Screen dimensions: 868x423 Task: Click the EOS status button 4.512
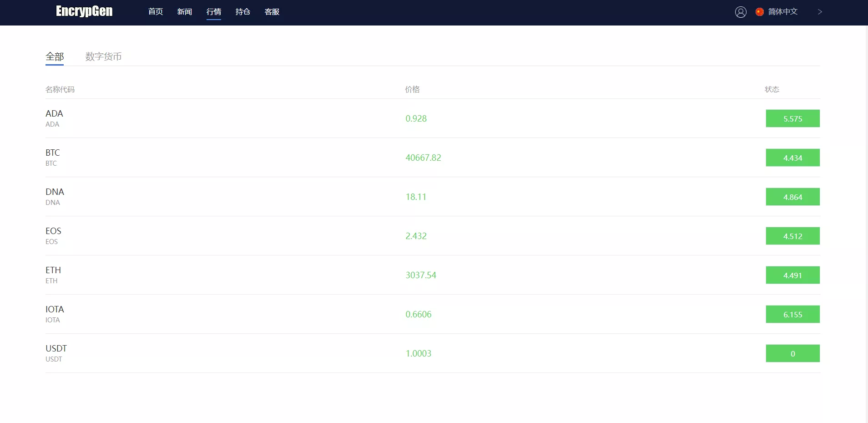(x=792, y=236)
